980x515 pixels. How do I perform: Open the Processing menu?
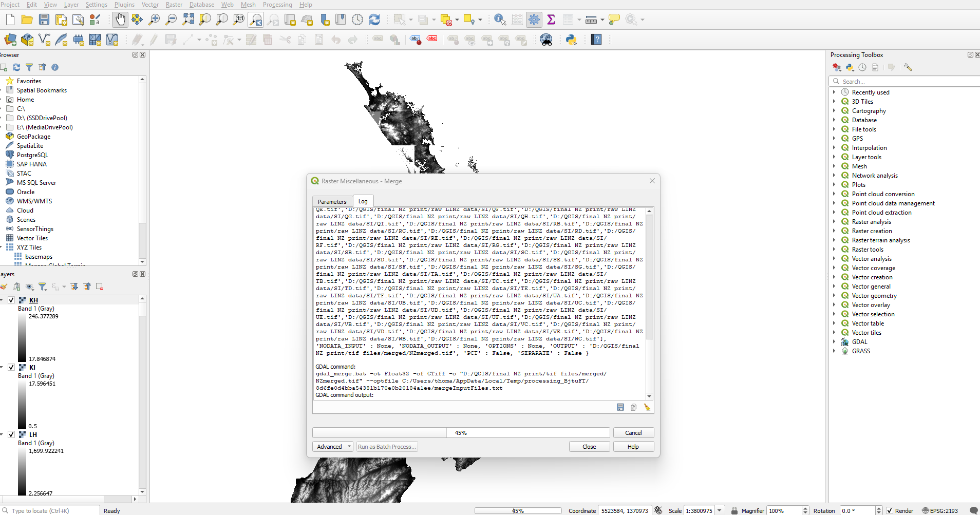point(277,5)
